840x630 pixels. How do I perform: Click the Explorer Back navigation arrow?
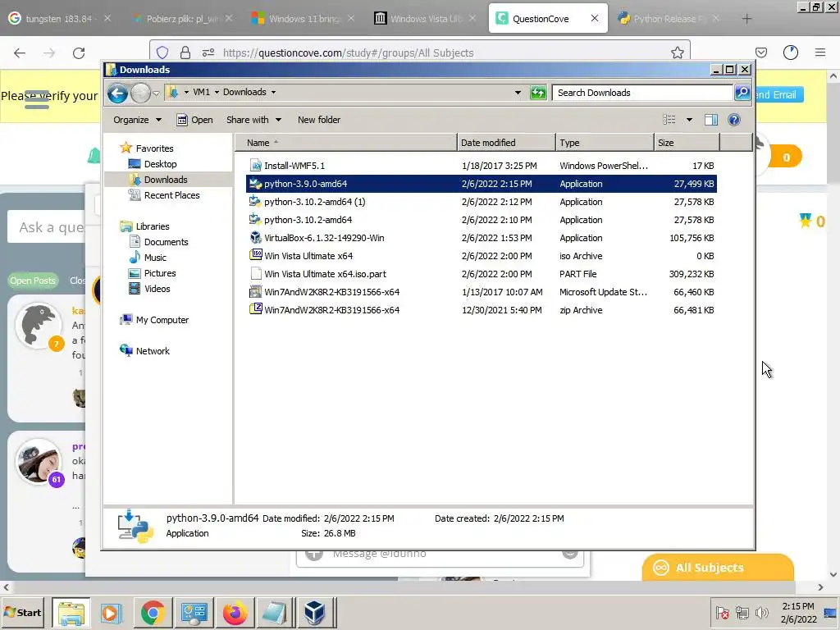pos(117,94)
